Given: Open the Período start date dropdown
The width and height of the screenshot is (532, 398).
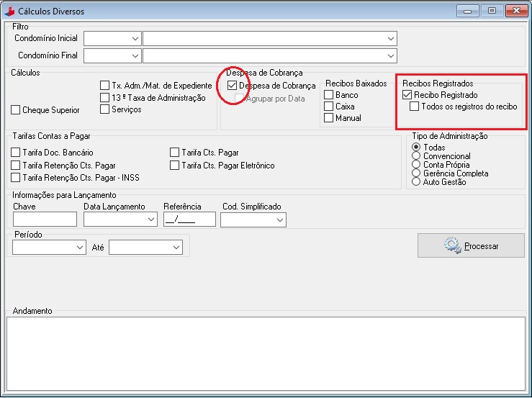Looking at the screenshot, I should [x=79, y=248].
